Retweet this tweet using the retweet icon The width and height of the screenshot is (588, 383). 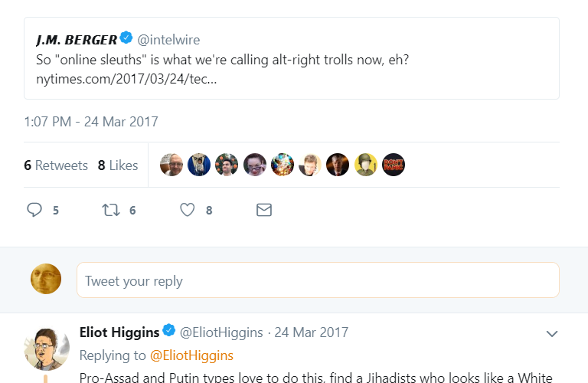[111, 210]
